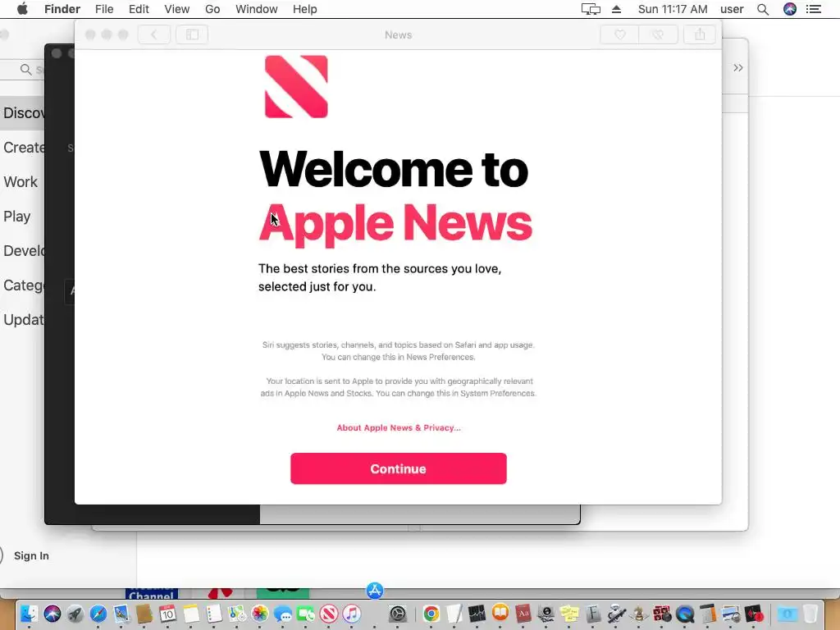
Task: Expand the toolbar overflow chevrons behind News
Action: tap(738, 67)
